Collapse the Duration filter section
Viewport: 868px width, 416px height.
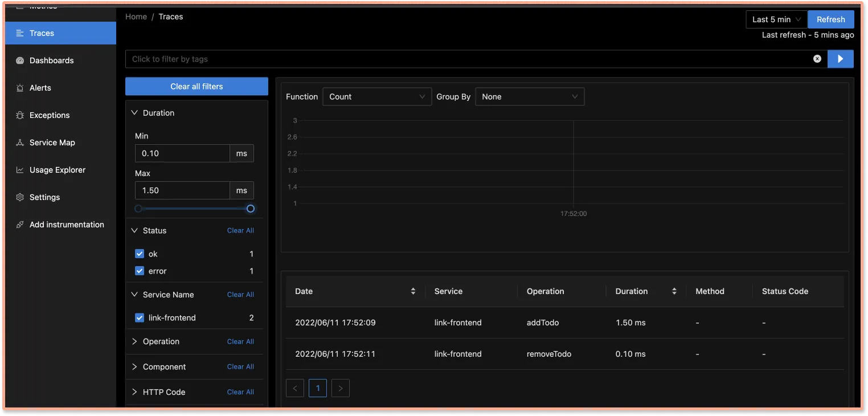135,113
